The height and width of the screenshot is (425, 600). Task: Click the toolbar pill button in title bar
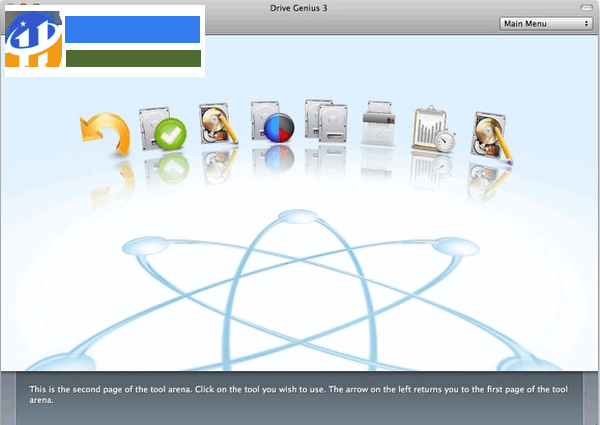[x=586, y=8]
